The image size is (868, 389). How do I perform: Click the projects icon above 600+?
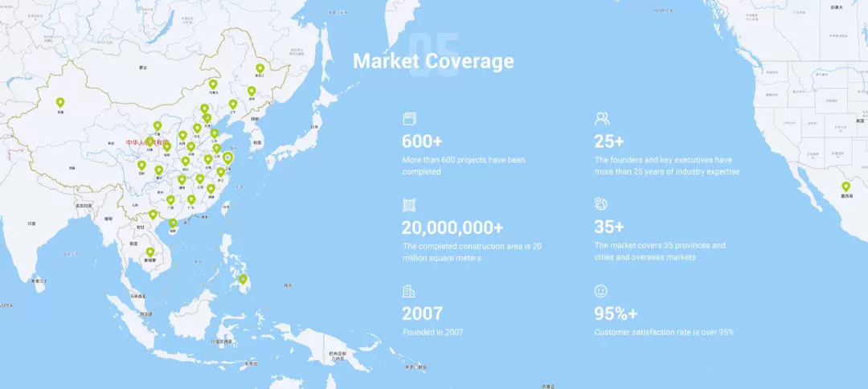tap(409, 118)
